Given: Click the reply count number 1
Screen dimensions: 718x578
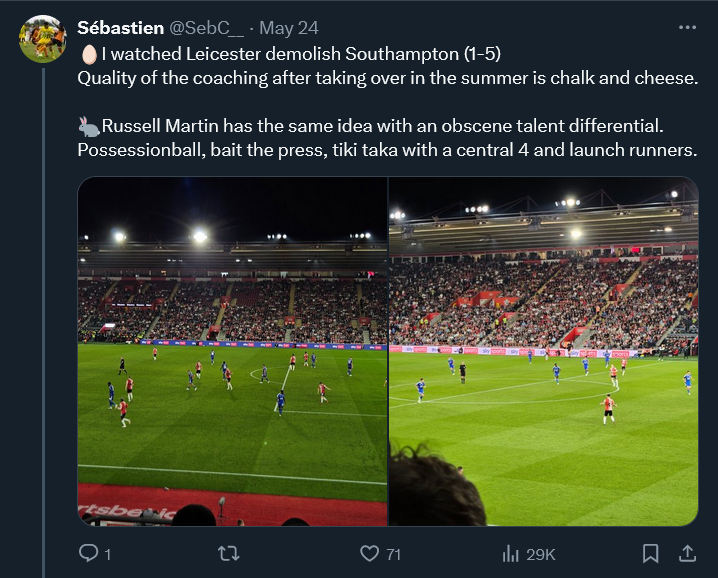Looking at the screenshot, I should tap(107, 553).
